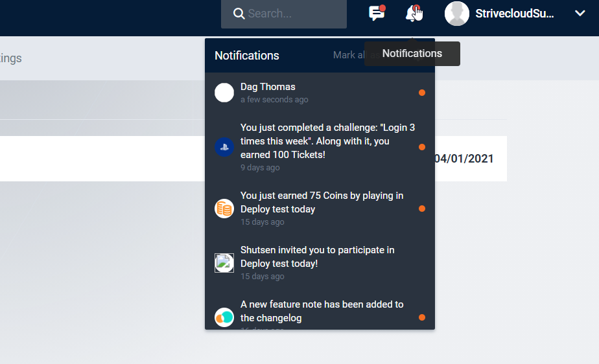Click the Mark all as read link
This screenshot has height=364, width=599.
click(347, 55)
